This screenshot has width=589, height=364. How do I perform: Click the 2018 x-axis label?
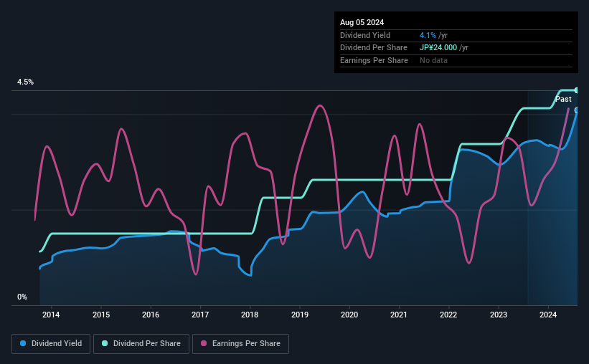[x=250, y=315]
